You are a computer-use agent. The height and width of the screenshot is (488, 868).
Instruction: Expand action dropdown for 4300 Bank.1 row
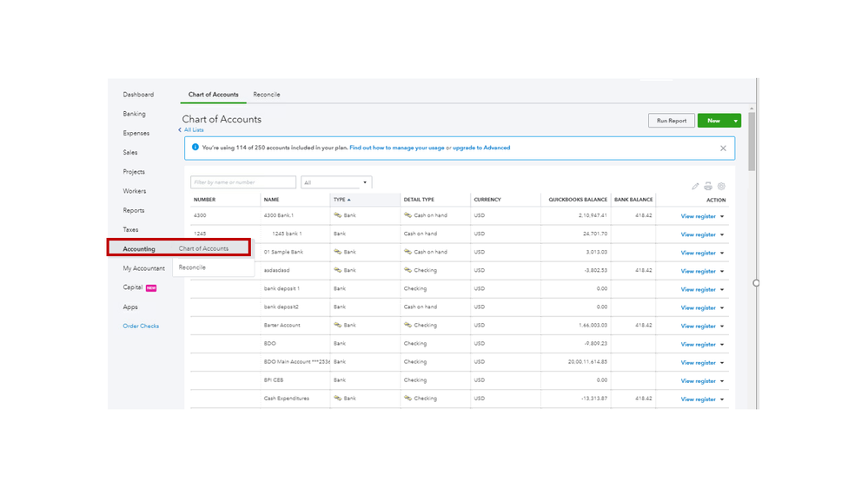click(722, 216)
